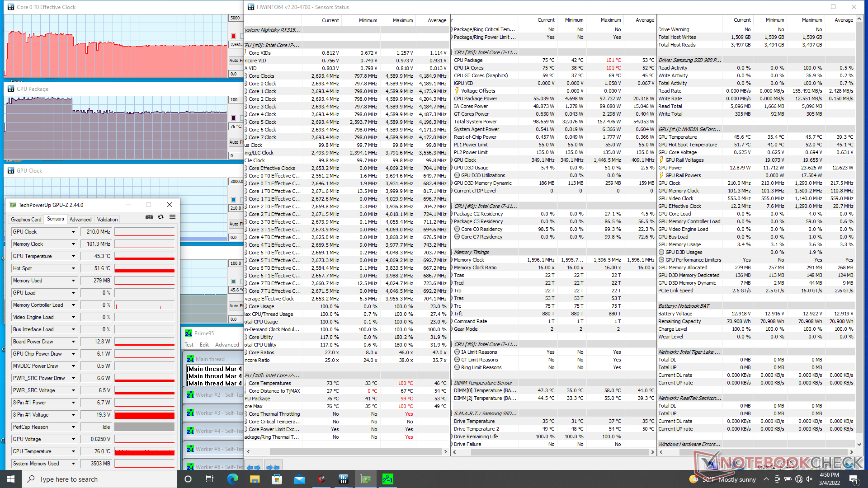The image size is (868, 488).
Task: Open the network tray icon
Action: pos(798,479)
